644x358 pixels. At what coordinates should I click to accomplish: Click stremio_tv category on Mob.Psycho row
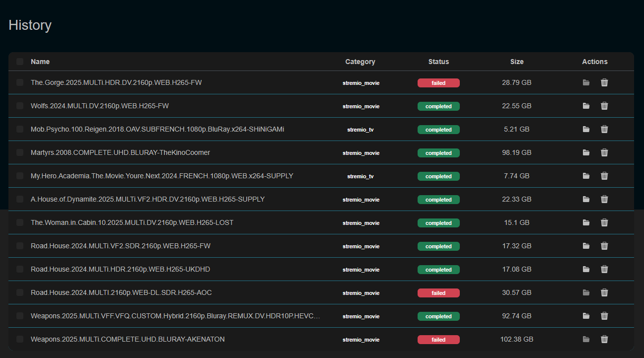coord(360,130)
